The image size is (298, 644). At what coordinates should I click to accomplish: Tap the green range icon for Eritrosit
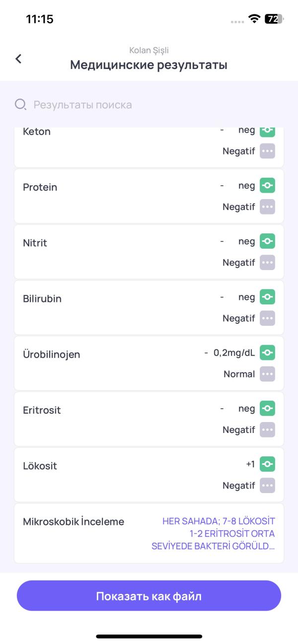(267, 409)
